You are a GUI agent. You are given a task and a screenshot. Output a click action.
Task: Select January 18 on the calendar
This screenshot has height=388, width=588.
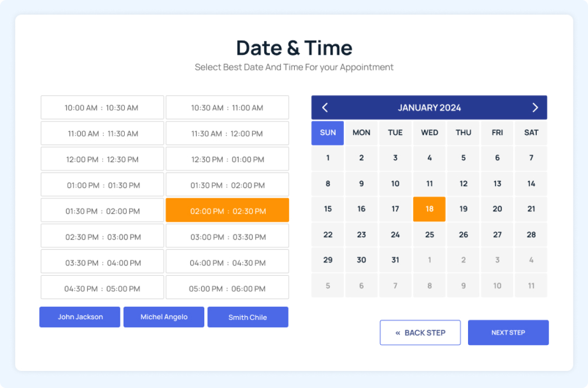pos(429,209)
